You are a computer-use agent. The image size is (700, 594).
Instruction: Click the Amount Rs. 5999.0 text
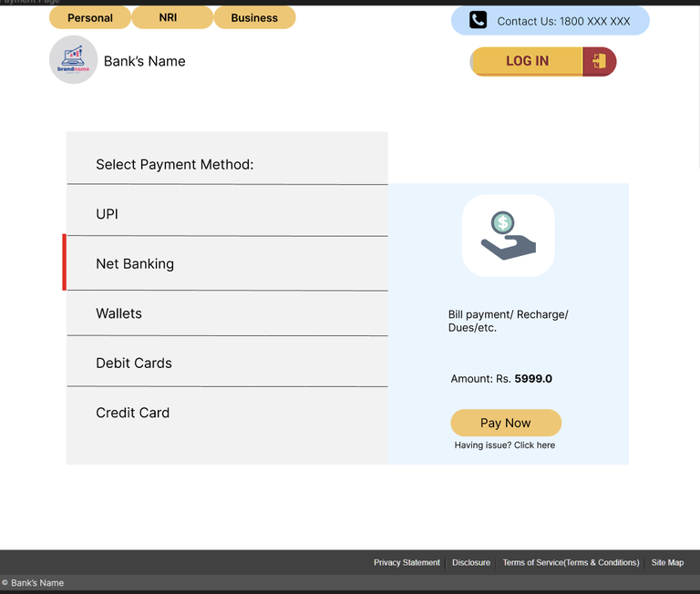click(x=501, y=378)
